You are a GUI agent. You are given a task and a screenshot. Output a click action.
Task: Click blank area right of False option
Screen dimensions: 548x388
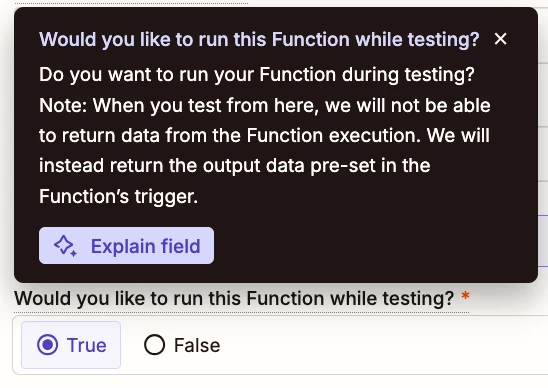384,345
